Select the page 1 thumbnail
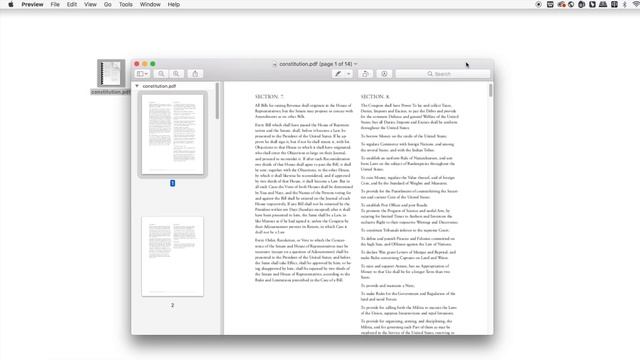Screen dimensions: 640x360 pyautogui.click(x=172, y=134)
